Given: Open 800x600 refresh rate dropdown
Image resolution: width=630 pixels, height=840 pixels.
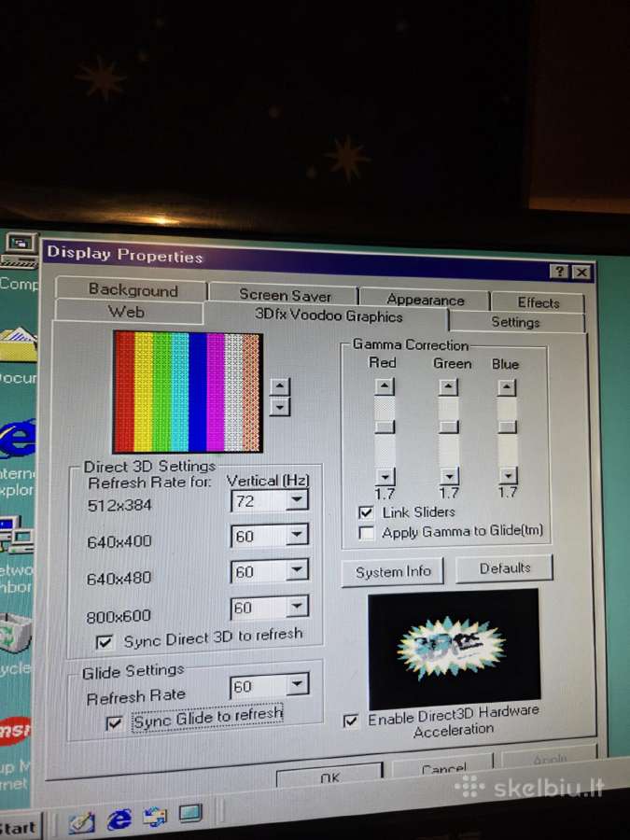Looking at the screenshot, I should click(297, 607).
